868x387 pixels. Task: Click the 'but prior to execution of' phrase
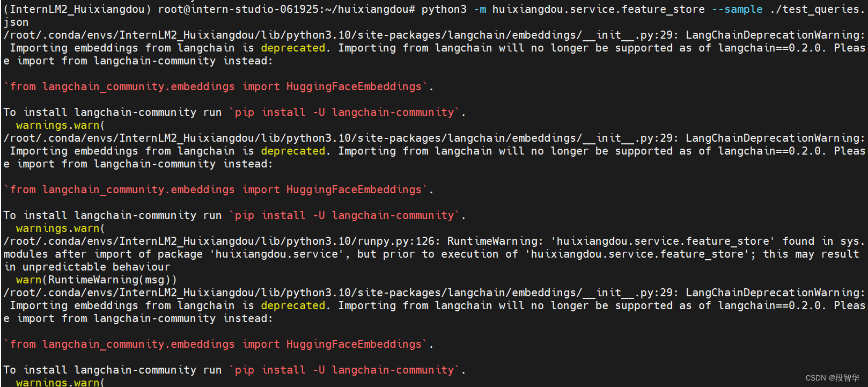click(437, 254)
